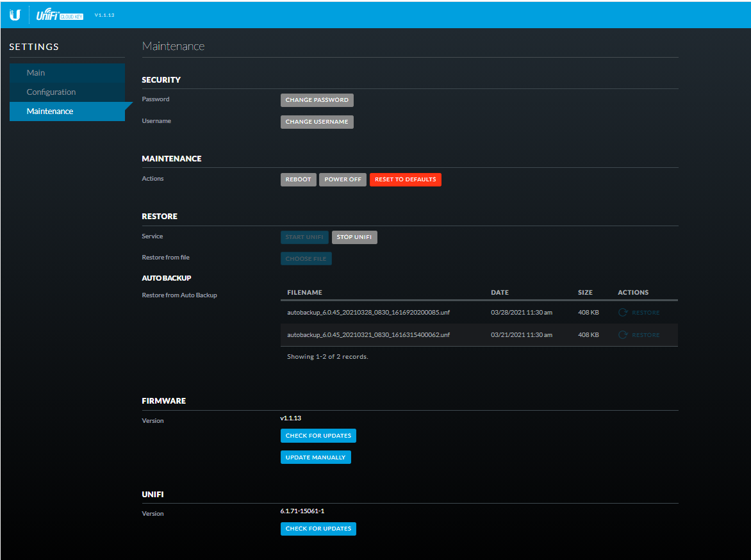This screenshot has width=751, height=560.
Task: Check for firmware updates
Action: click(318, 436)
